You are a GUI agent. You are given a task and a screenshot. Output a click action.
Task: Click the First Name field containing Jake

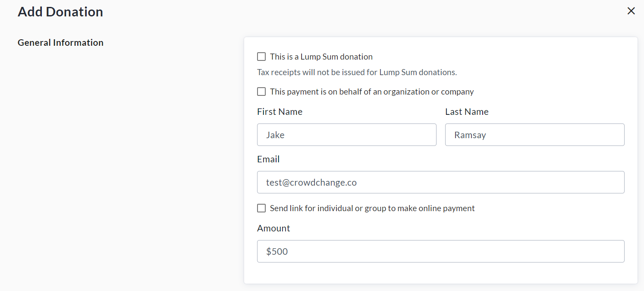coord(346,135)
